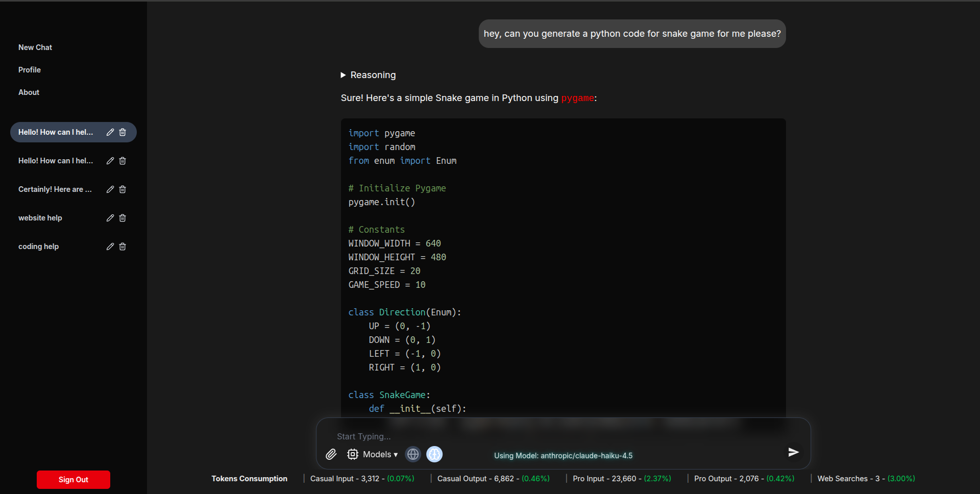Rename the 'Certainly! Here are ...' chat with pencil icon

pos(110,189)
